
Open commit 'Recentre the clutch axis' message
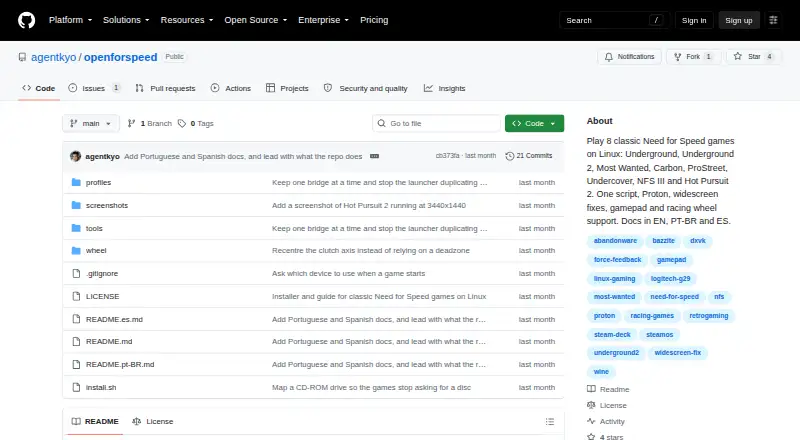point(371,251)
